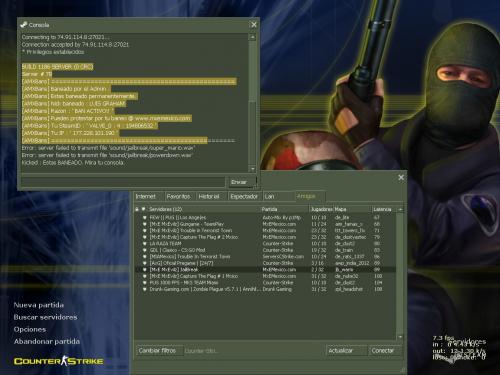This screenshot has height=375, width=500.
Task: Click Buscar servidores in main menu
Action: pos(46,317)
